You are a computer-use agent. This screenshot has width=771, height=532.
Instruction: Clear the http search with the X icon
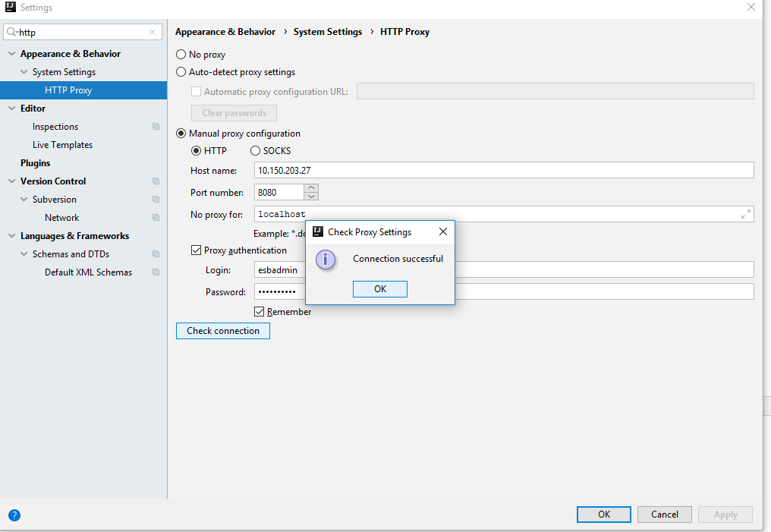pos(152,32)
